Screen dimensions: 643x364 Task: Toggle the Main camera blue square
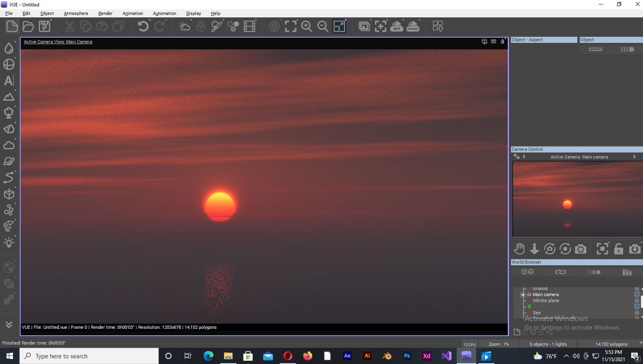pyautogui.click(x=637, y=294)
